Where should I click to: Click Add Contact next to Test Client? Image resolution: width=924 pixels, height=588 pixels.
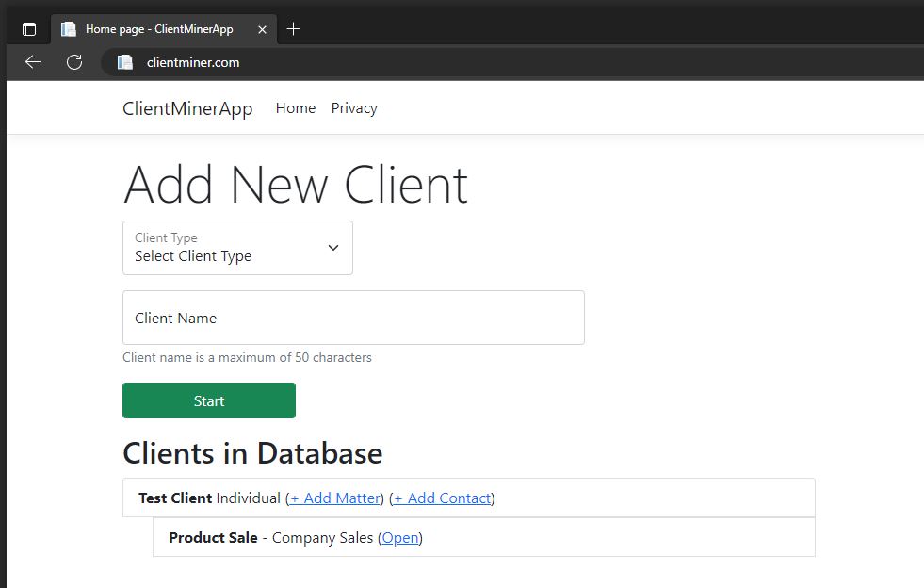click(x=442, y=498)
